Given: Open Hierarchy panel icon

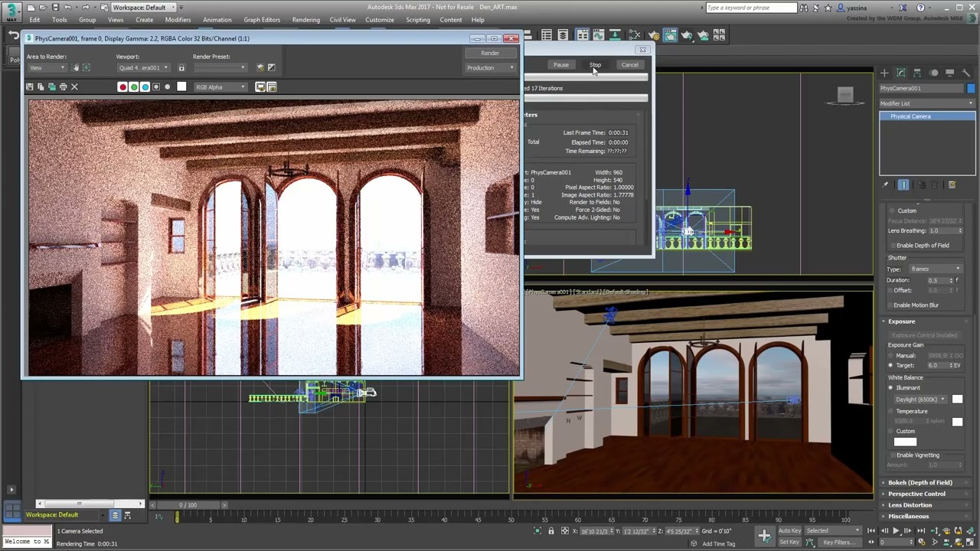Looking at the screenshot, I should (x=917, y=73).
